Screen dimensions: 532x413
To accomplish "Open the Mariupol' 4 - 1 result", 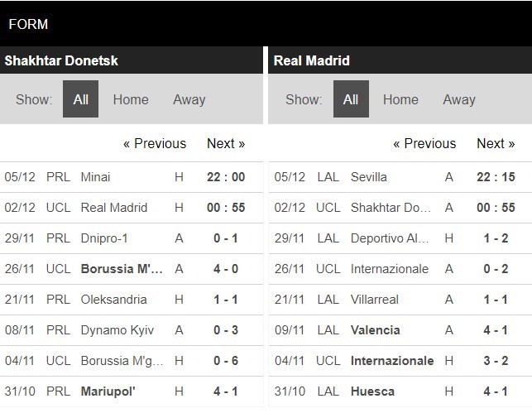I will (x=226, y=391).
